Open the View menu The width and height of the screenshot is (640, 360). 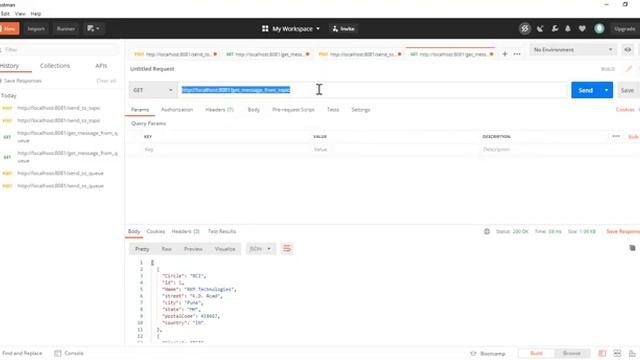coord(20,13)
